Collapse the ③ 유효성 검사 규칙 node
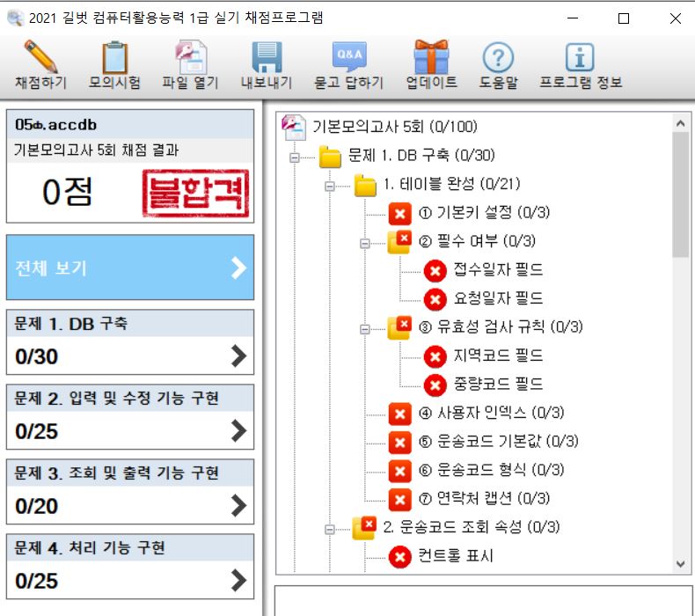The image size is (695, 616). [365, 328]
